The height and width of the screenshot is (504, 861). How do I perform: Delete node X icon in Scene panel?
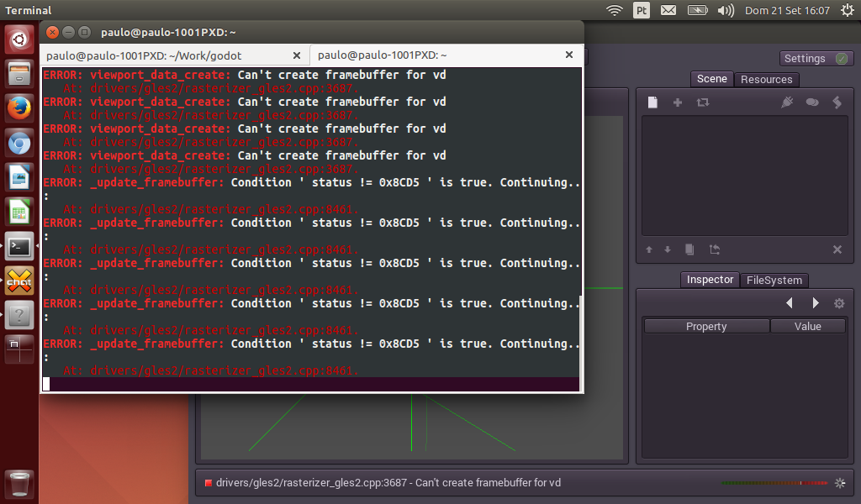tap(837, 249)
